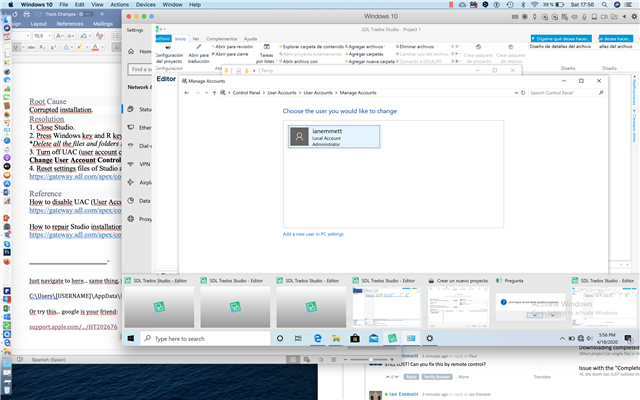Show hidden tray icons chevron
The width and height of the screenshot is (640, 400).
click(x=562, y=338)
